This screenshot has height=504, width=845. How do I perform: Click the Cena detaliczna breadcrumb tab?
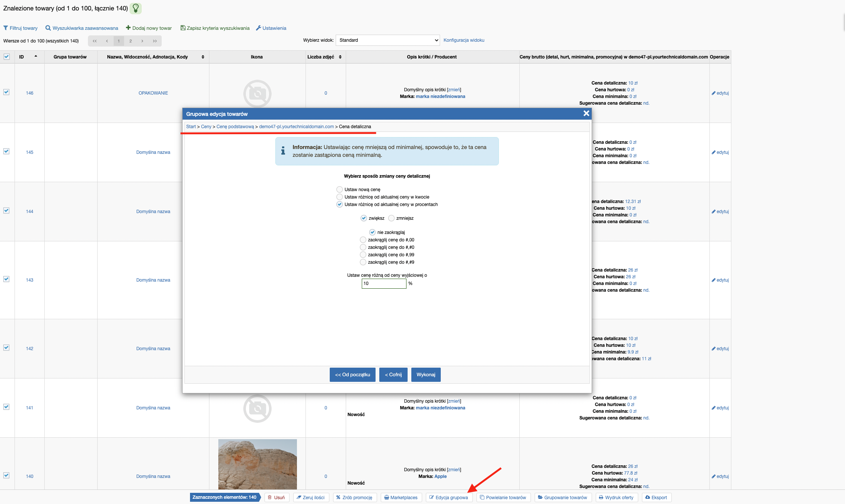pyautogui.click(x=355, y=126)
